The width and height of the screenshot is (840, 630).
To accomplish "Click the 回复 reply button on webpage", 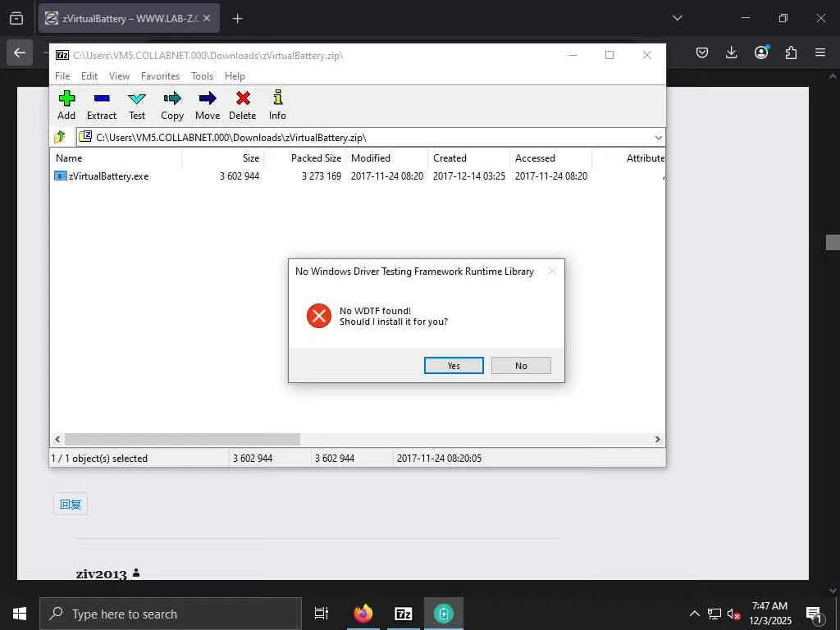I will click(x=71, y=504).
